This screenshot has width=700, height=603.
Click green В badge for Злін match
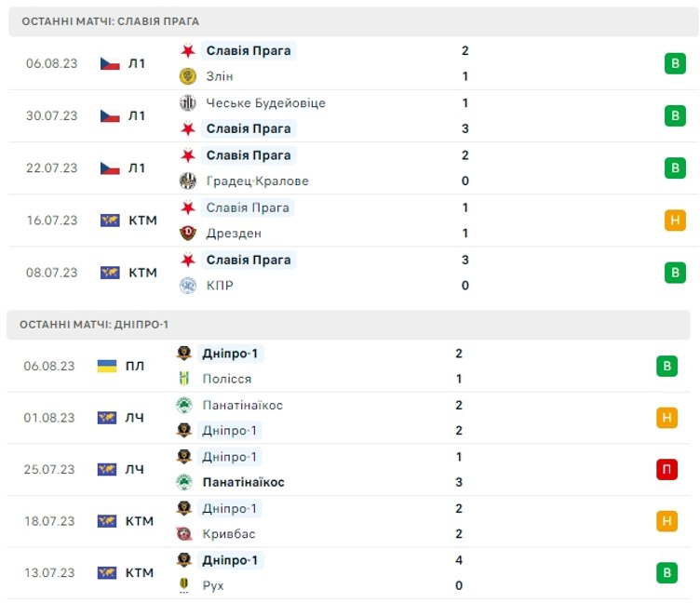point(675,64)
